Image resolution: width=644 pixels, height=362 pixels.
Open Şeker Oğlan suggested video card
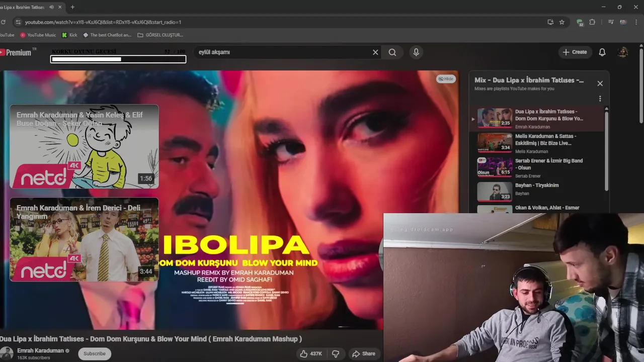coord(84,146)
